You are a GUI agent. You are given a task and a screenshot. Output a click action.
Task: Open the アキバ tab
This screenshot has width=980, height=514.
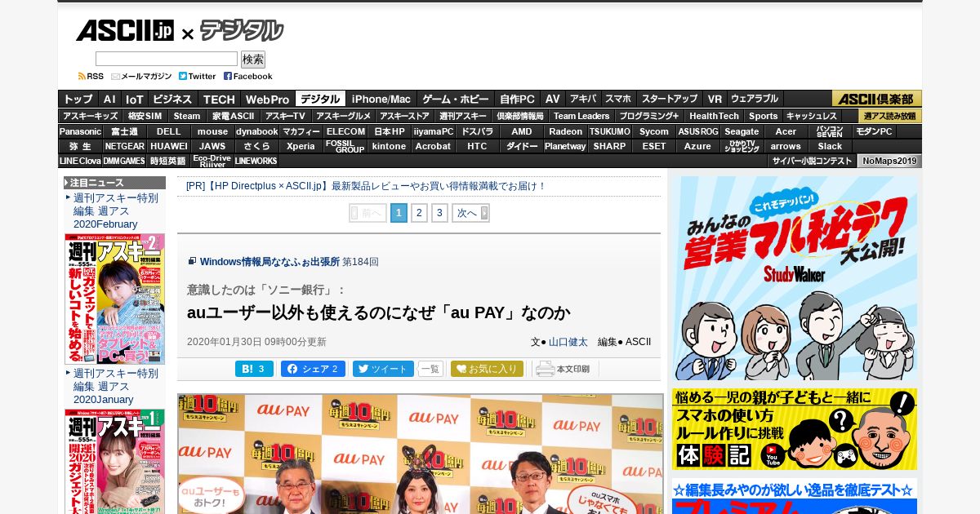pyautogui.click(x=583, y=99)
